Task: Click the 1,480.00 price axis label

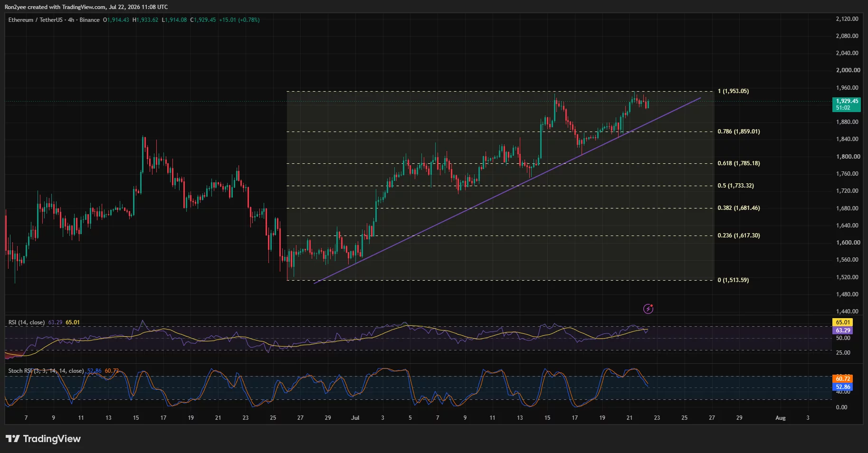Action: 847,294
